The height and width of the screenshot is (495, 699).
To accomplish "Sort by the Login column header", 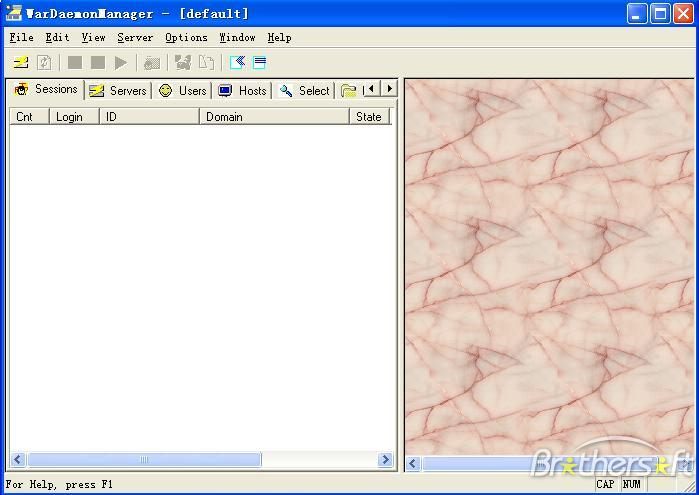I will [x=74, y=117].
